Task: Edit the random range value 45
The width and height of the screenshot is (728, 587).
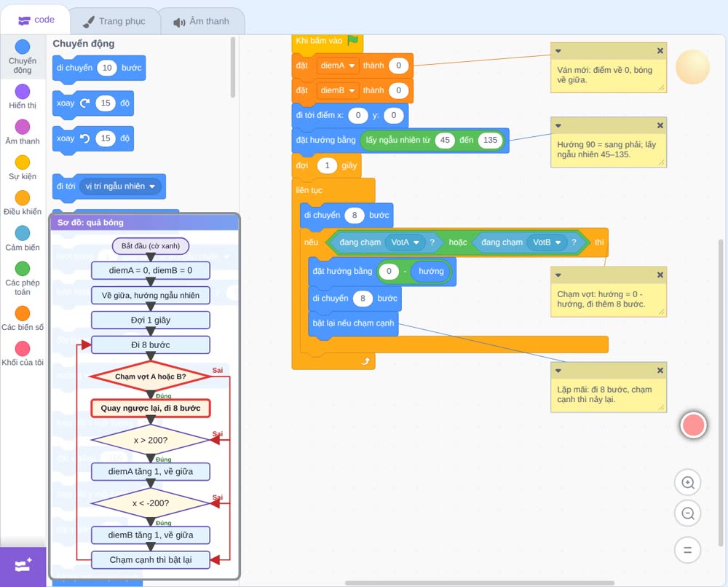Action: (x=445, y=141)
